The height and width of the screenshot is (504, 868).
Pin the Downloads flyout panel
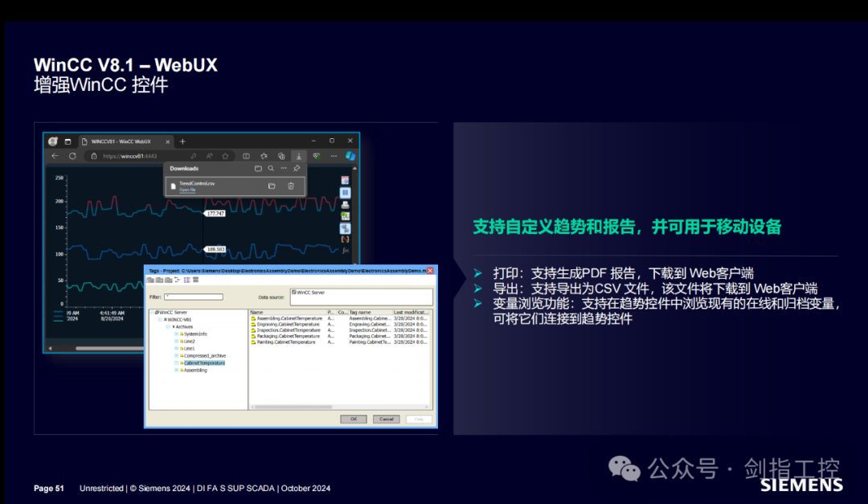(x=297, y=168)
